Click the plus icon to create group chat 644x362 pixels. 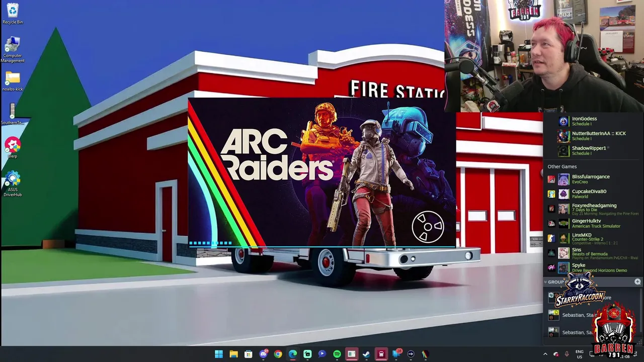click(x=637, y=282)
